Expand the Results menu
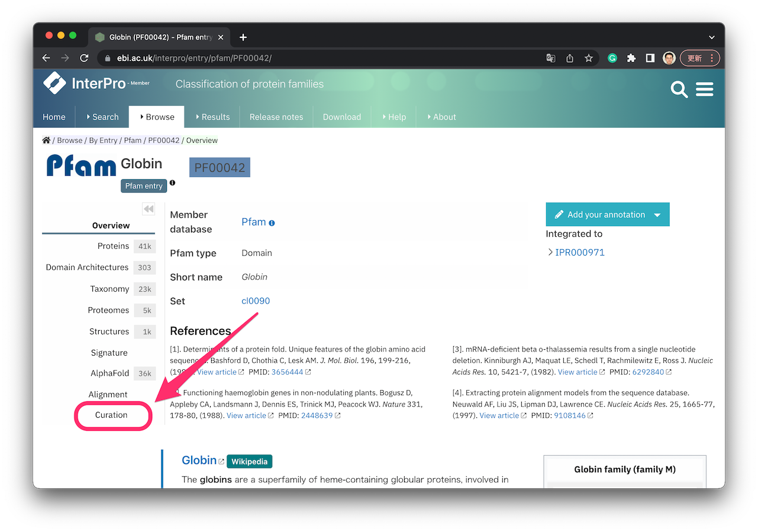758x532 pixels. (x=212, y=117)
